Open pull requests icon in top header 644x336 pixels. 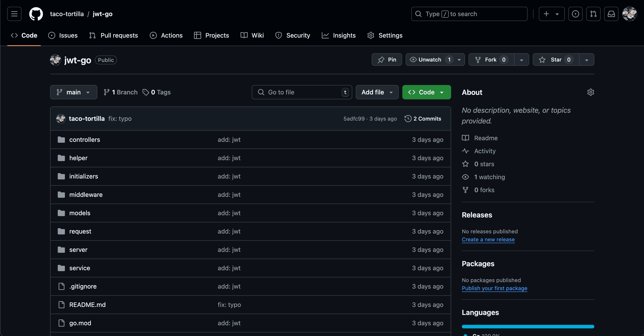(x=593, y=14)
